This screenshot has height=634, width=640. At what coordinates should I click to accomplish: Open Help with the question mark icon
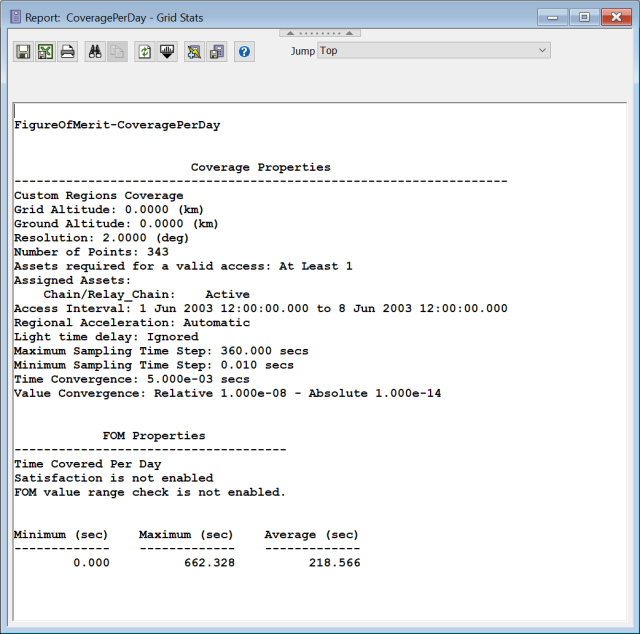[244, 52]
